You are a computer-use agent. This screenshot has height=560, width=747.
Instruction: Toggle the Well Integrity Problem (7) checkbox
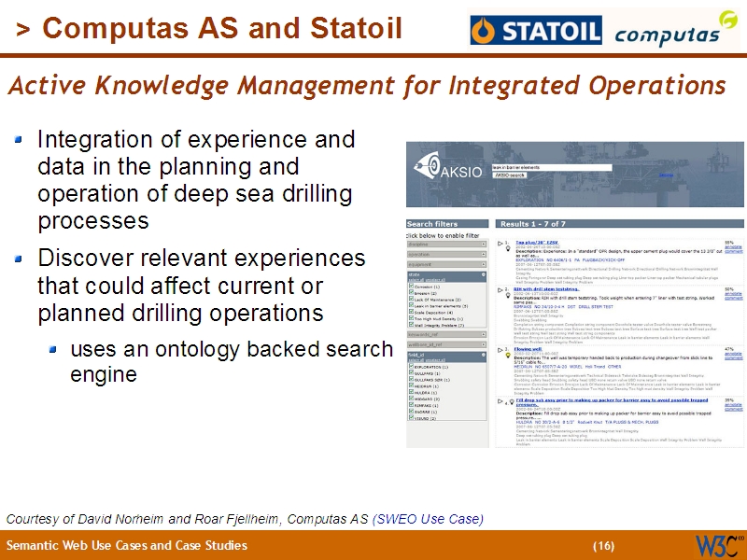click(411, 326)
